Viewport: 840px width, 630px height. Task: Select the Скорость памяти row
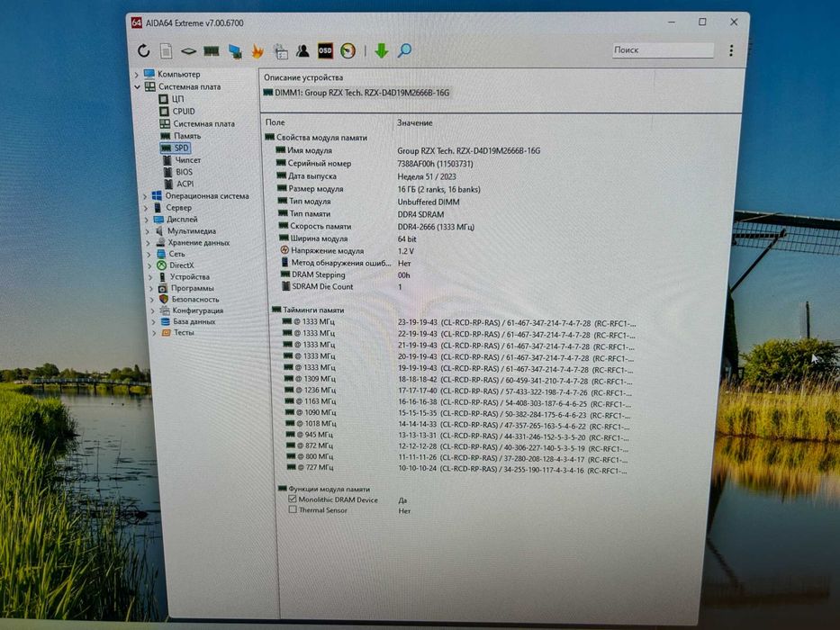(376, 227)
